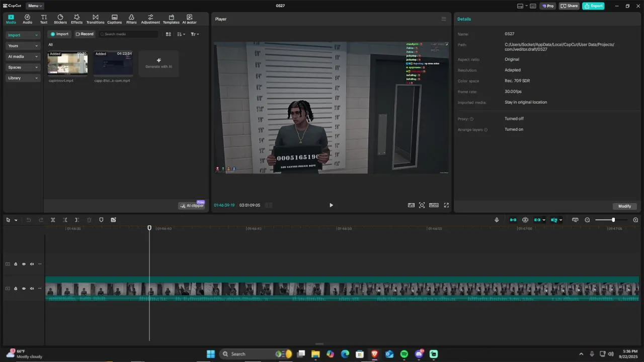Toggle visibility eye of the upper track
The width and height of the screenshot is (644, 362).
tap(24, 264)
